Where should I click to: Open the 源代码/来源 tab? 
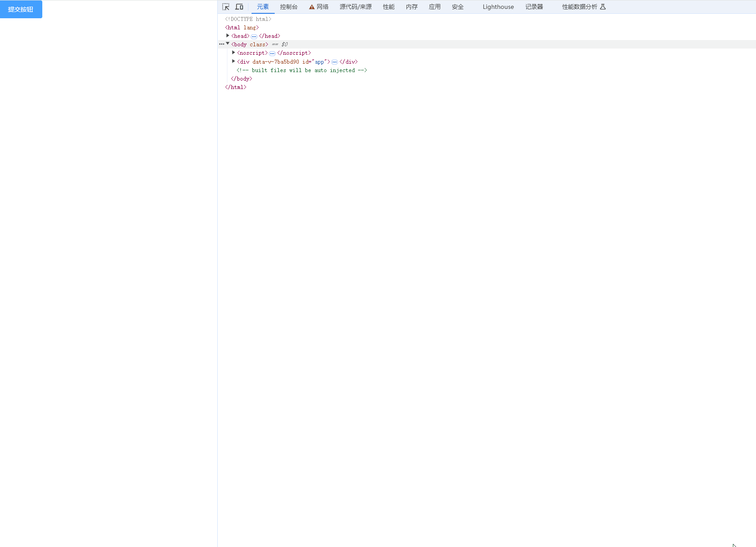tap(355, 7)
